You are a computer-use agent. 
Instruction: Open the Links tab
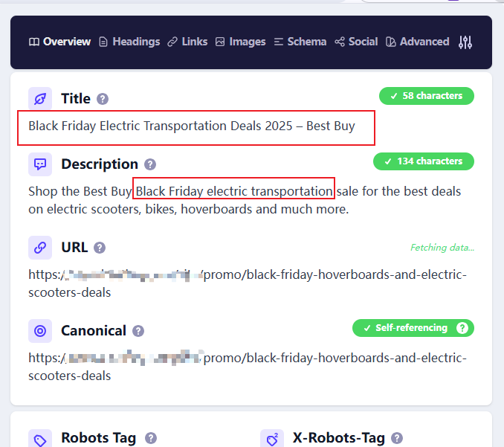[x=187, y=42]
